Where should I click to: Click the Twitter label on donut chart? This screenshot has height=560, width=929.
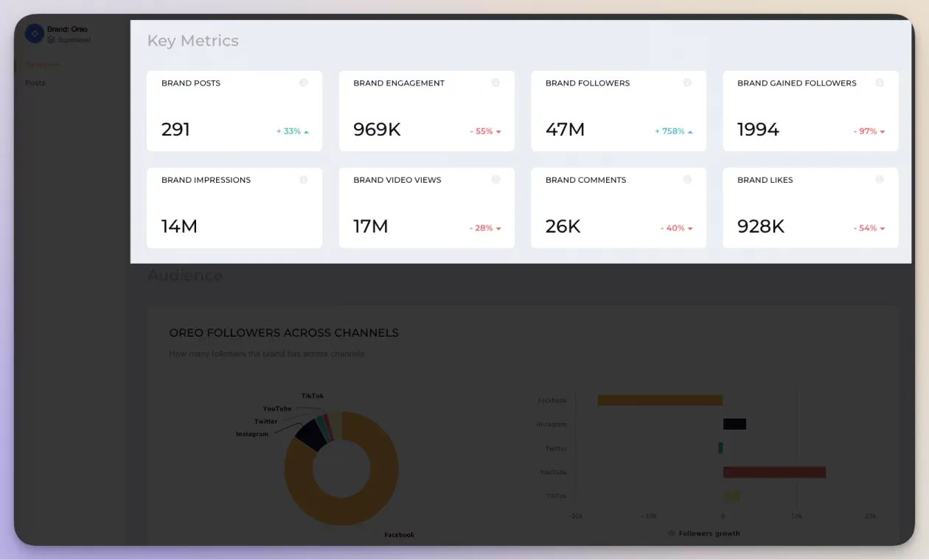[x=266, y=421]
